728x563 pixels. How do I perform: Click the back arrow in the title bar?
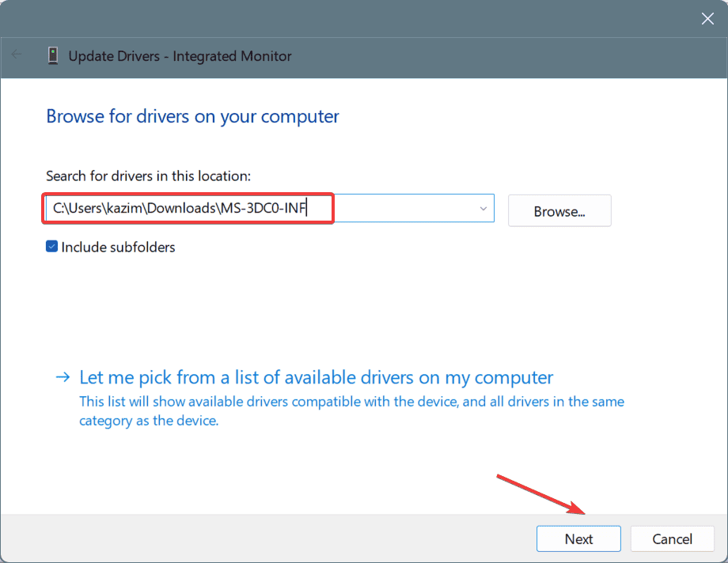click(17, 55)
